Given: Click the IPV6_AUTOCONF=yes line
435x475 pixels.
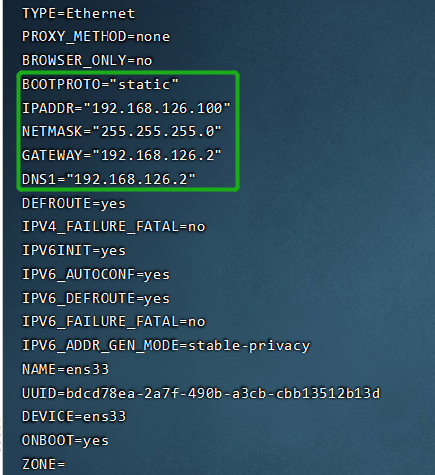Looking at the screenshot, I should point(96,275).
